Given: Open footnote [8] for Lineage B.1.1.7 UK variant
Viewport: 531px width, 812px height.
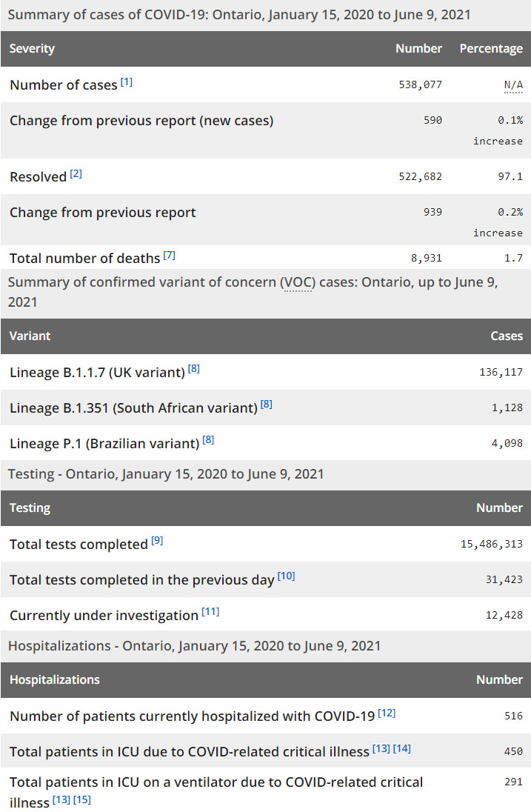Looking at the screenshot, I should click(x=194, y=368).
